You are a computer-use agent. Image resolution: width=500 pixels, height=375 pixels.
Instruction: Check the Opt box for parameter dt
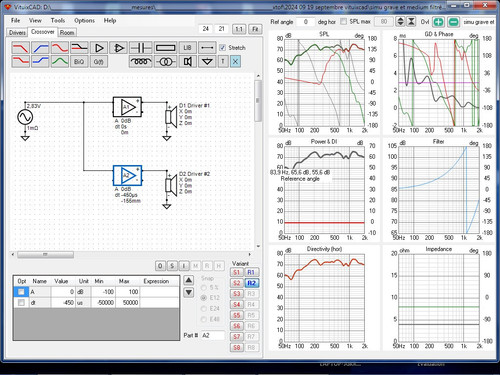point(21,303)
